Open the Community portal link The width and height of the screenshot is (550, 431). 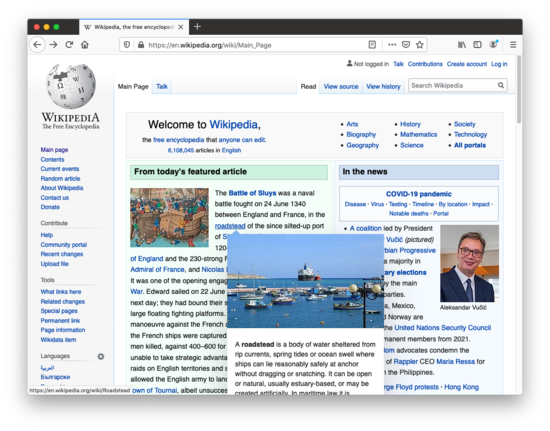[x=63, y=244]
